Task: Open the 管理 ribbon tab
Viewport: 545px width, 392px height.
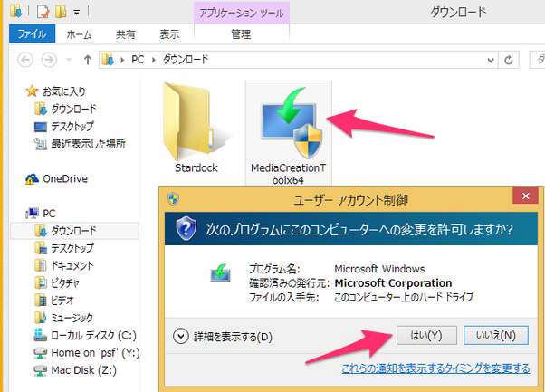Action: (x=241, y=34)
